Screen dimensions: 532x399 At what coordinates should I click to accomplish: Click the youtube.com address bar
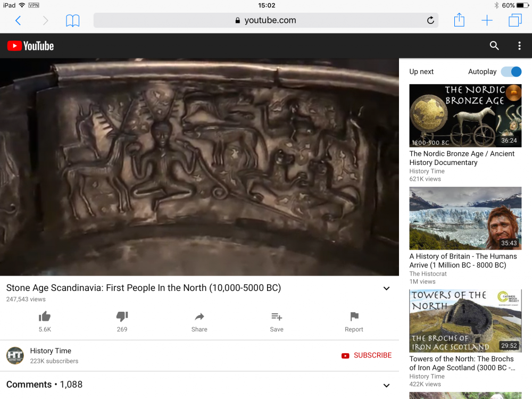click(x=266, y=20)
